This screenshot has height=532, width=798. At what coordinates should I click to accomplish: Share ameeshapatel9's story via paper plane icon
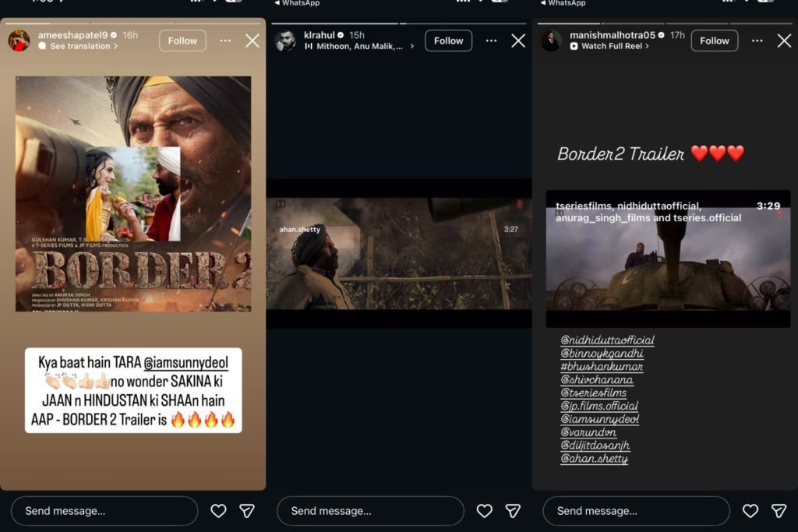(x=247, y=511)
